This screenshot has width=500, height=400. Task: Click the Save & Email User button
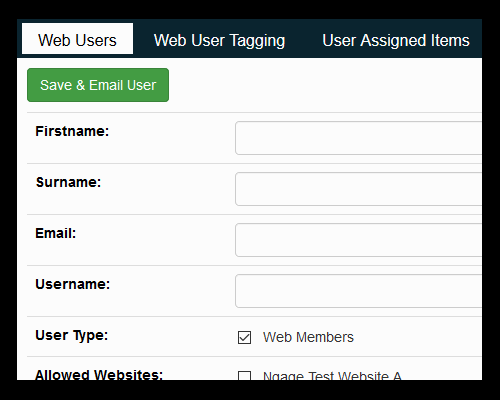click(98, 85)
